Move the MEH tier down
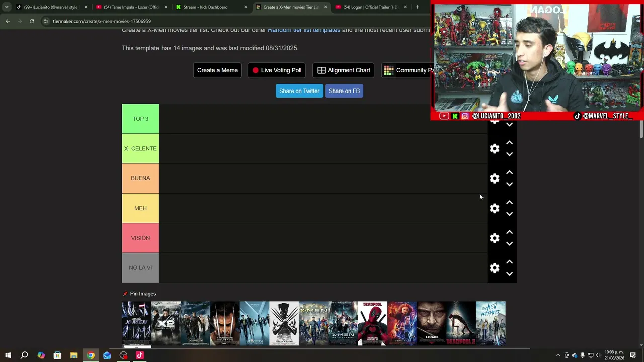This screenshot has width=644, height=362. pyautogui.click(x=509, y=214)
